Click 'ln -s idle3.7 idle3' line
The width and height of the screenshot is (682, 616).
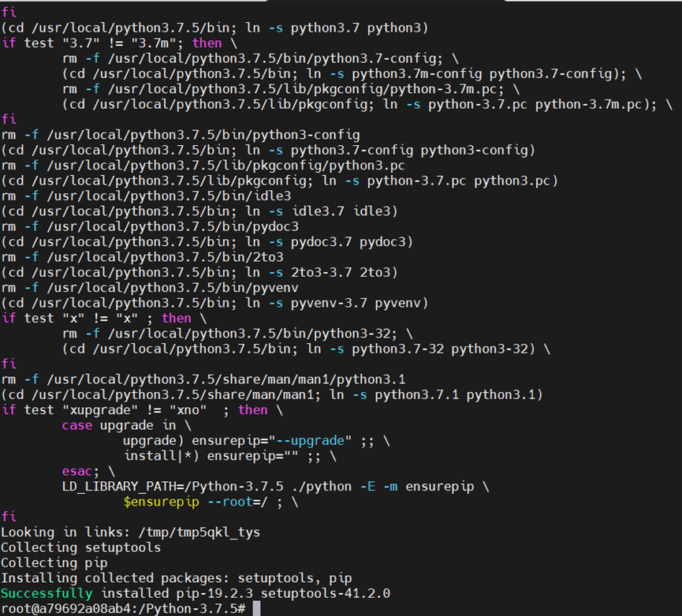[x=199, y=211]
